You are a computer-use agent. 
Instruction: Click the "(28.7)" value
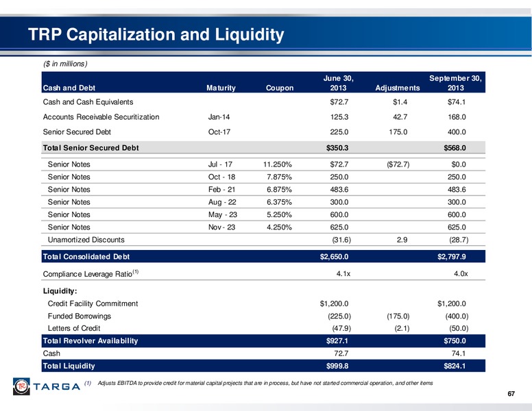coord(459,240)
